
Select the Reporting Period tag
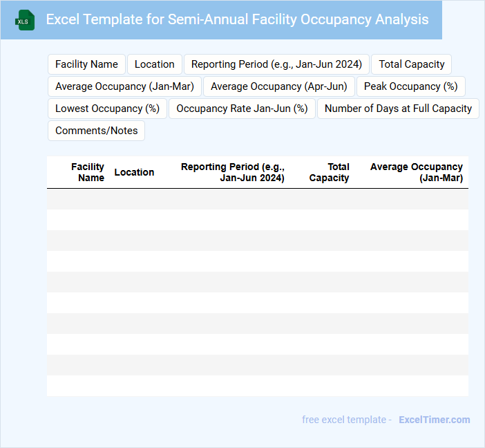pyautogui.click(x=276, y=64)
